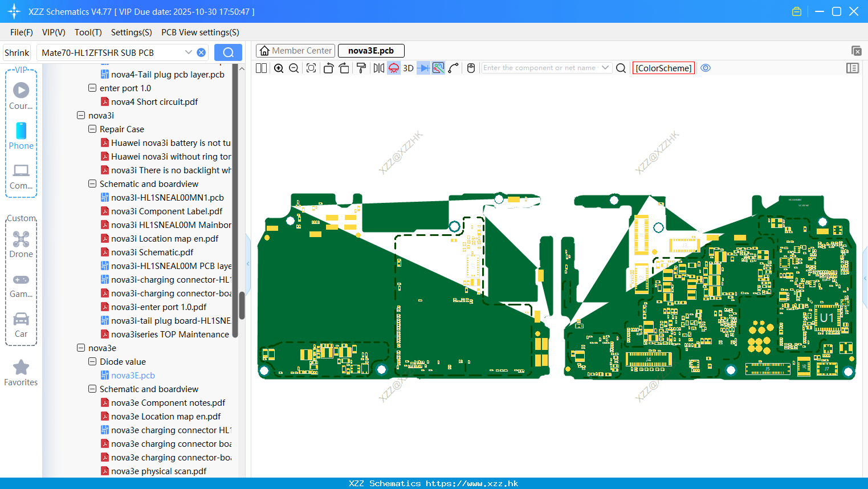The image size is (868, 489).
Task: Switch to 3D view
Action: coord(408,68)
